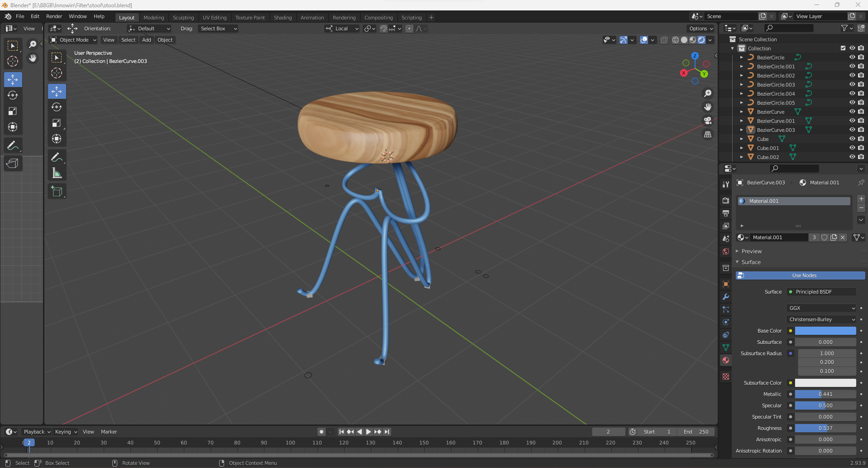Toggle camera view with the camera gizmo
This screenshot has width=868, height=468.
(x=707, y=121)
